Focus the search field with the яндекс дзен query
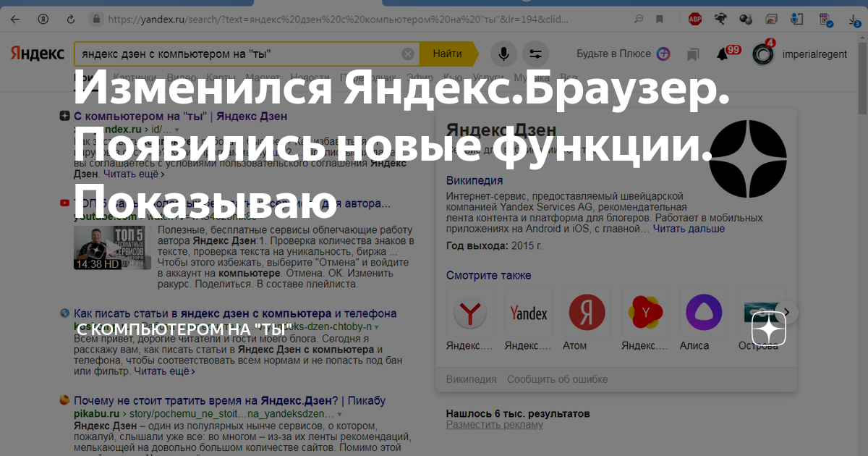This screenshot has height=456, width=868. point(239,54)
